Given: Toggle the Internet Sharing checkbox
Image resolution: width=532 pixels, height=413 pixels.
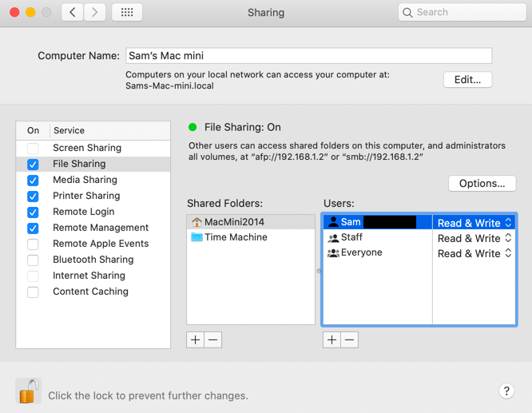Looking at the screenshot, I should tap(33, 276).
